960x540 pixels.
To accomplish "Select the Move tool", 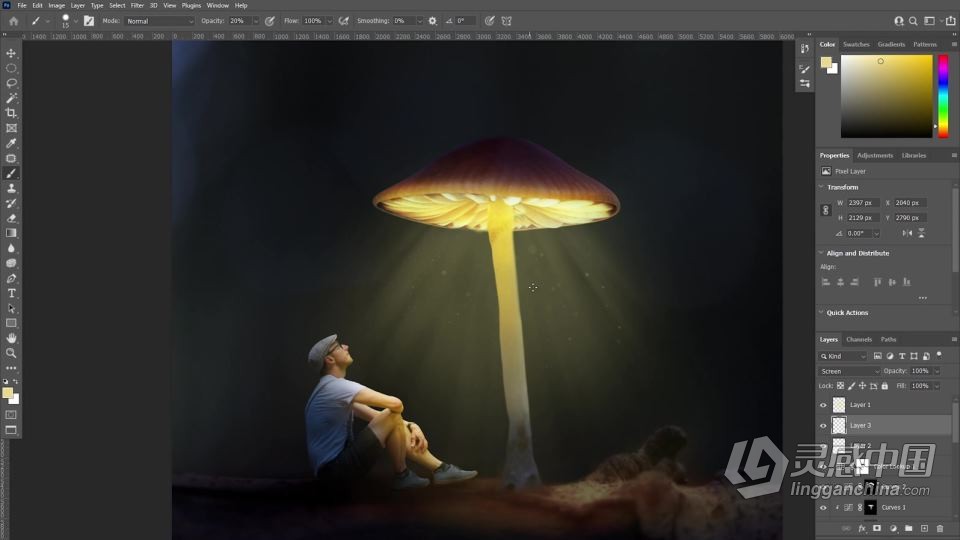I will [11, 53].
